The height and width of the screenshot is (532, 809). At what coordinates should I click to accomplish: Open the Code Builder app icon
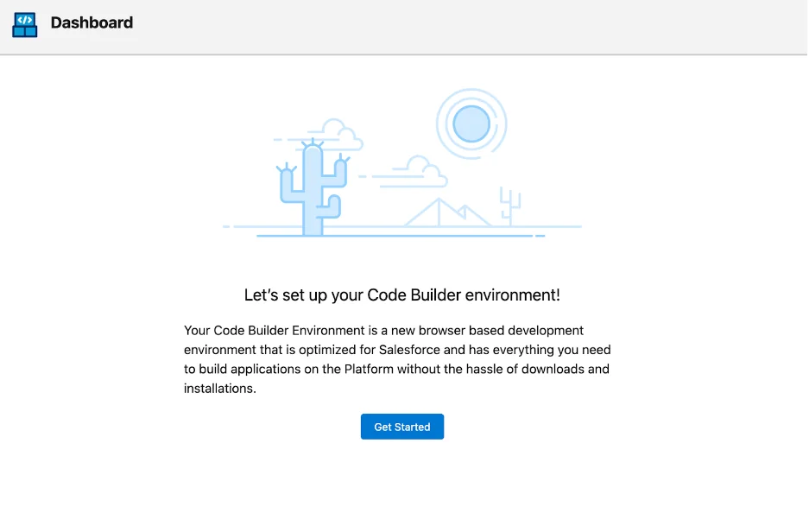[25, 24]
